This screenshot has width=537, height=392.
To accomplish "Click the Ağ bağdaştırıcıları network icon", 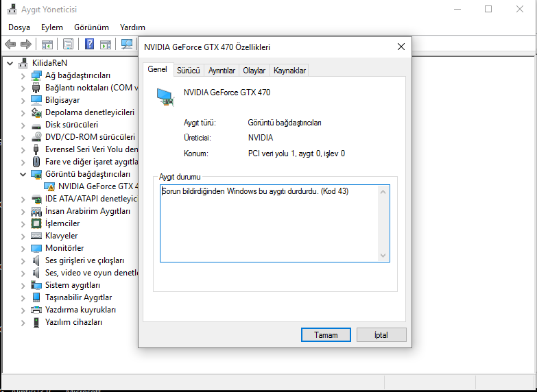I will click(x=36, y=75).
